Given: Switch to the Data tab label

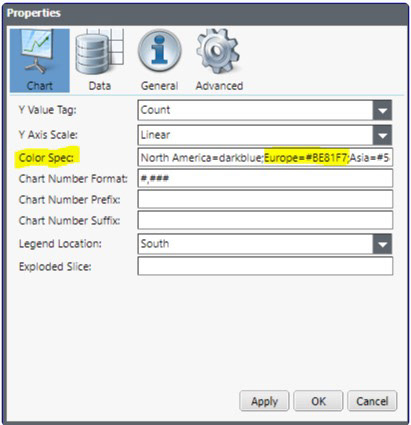Looking at the screenshot, I should click(100, 86).
